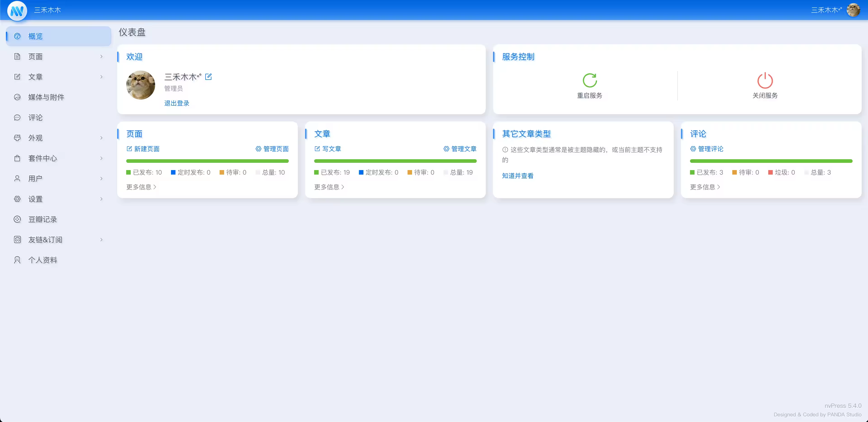Click the 退出登录 logout link
The height and width of the screenshot is (422, 868).
coord(177,103)
